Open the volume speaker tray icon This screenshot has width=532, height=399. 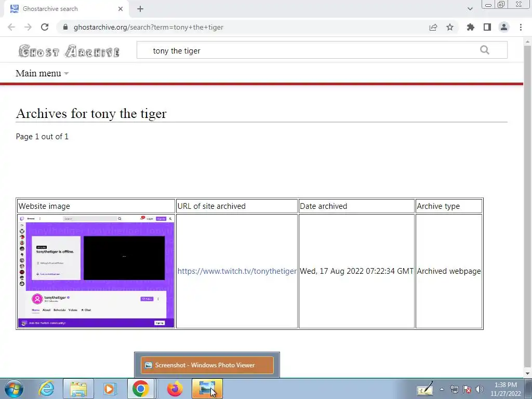[480, 390]
